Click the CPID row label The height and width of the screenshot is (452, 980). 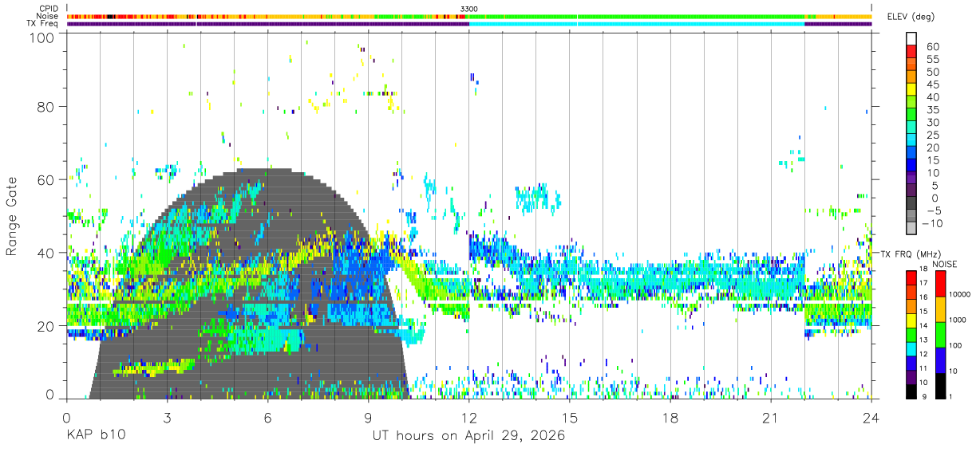click(48, 9)
